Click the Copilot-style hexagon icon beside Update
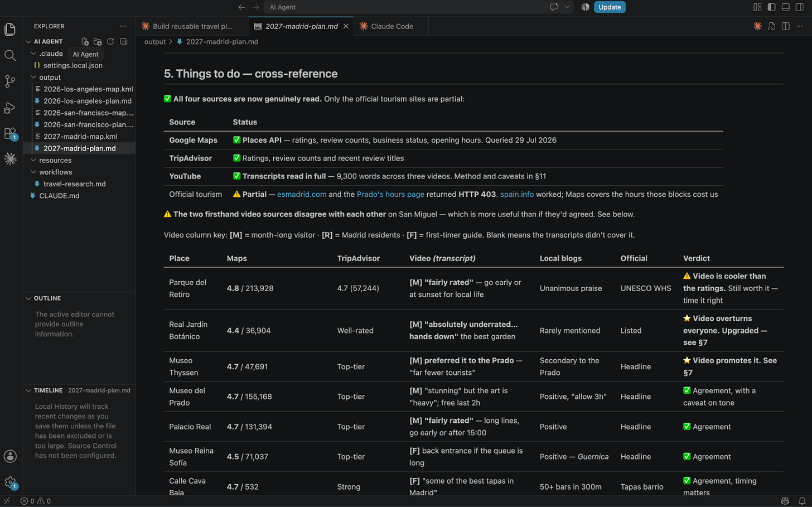 click(x=585, y=7)
